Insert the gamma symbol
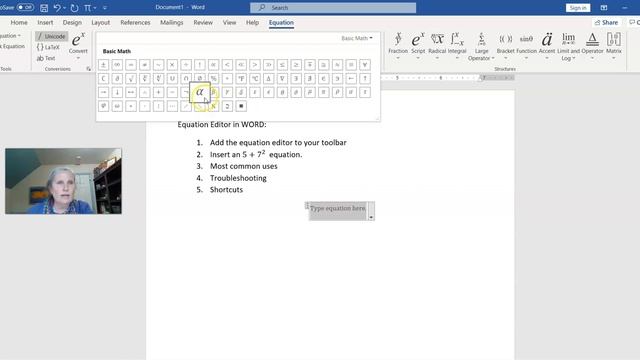Screen dimensions: 640x360 227,92
